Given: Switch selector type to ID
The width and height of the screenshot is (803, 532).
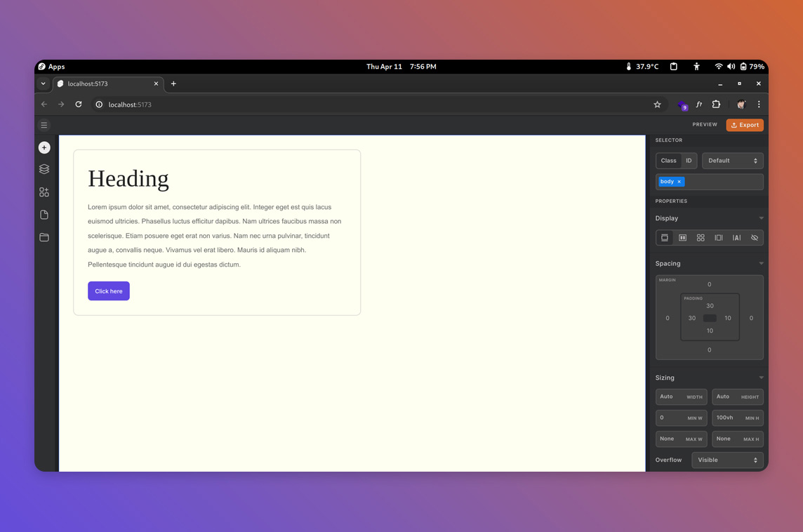Looking at the screenshot, I should [689, 161].
